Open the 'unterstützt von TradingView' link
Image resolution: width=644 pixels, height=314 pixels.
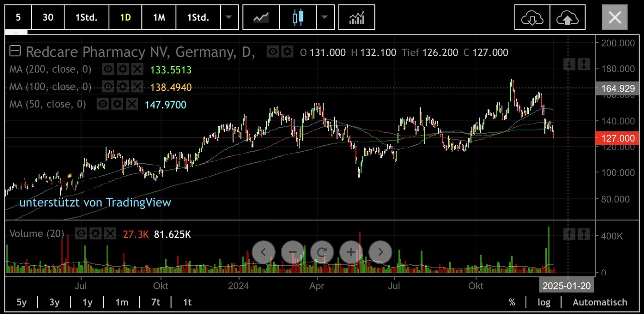point(95,202)
